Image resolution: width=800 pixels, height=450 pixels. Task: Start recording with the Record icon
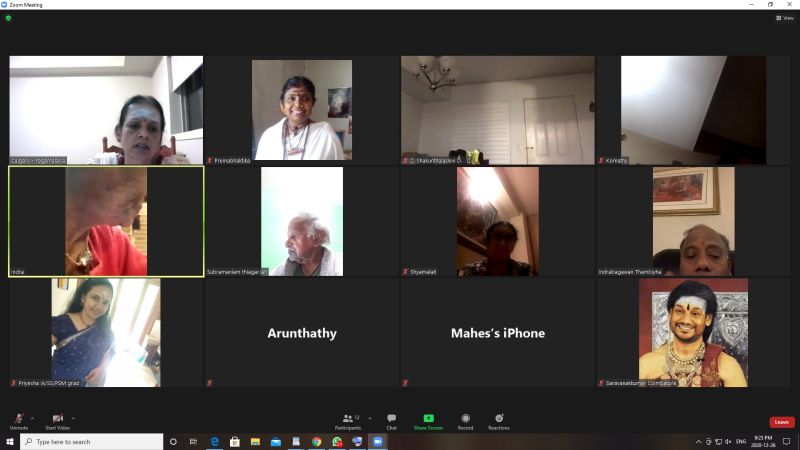[465, 419]
